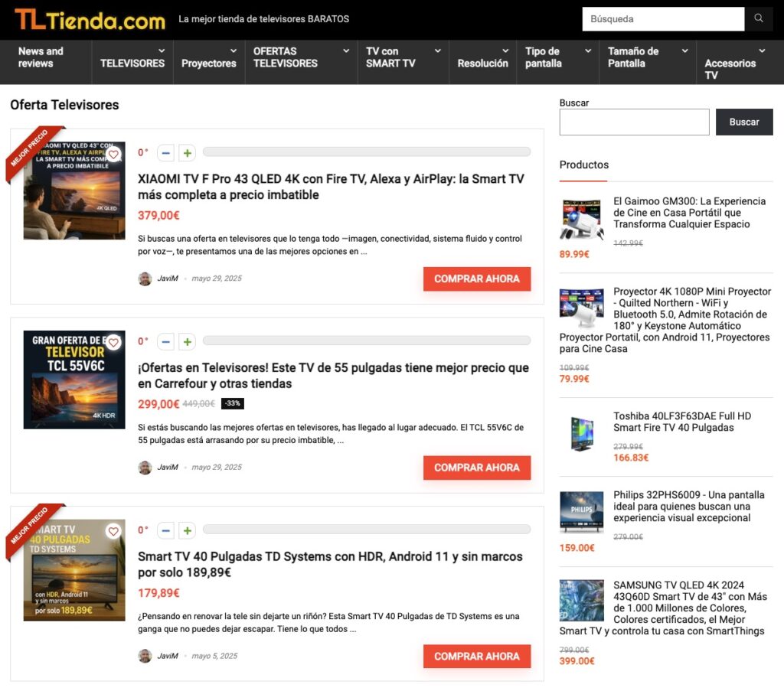Open Resolución menu item

coord(482,64)
